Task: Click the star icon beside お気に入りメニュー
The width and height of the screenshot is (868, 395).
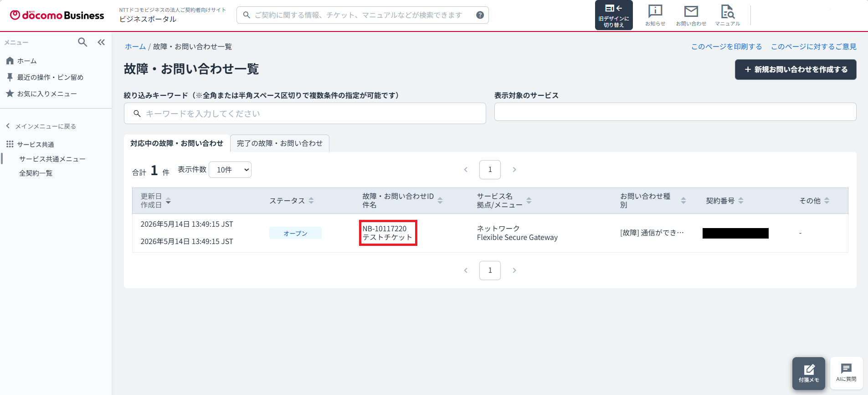Action: click(10, 94)
